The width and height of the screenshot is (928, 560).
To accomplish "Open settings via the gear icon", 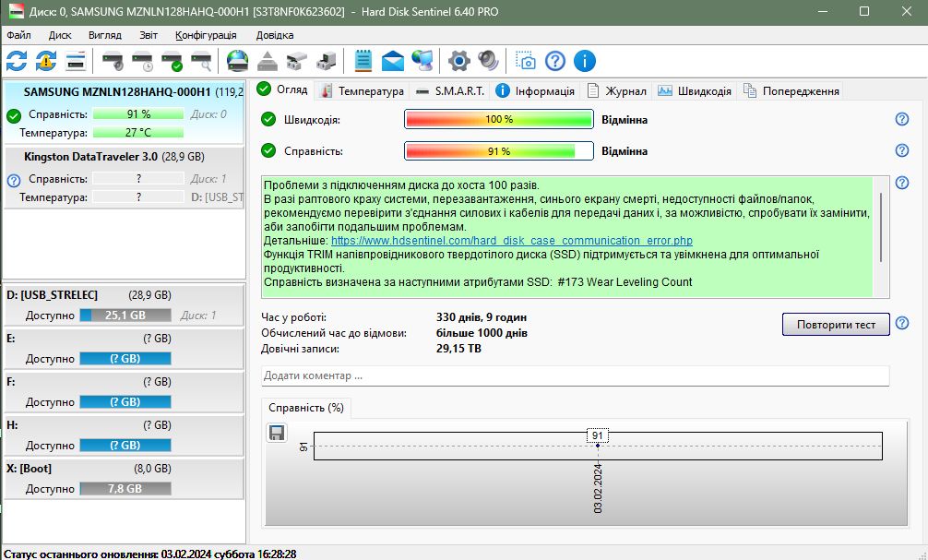I will (x=459, y=61).
